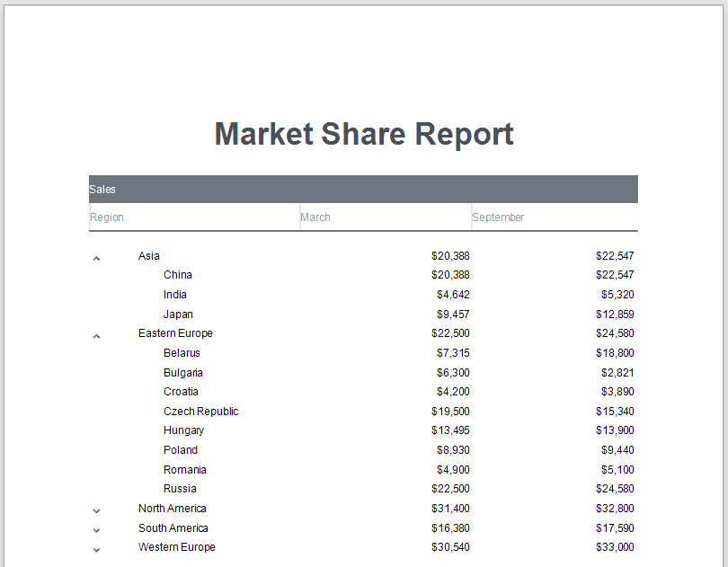Expand the Western Europe region group
The width and height of the screenshot is (728, 567).
tap(97, 549)
